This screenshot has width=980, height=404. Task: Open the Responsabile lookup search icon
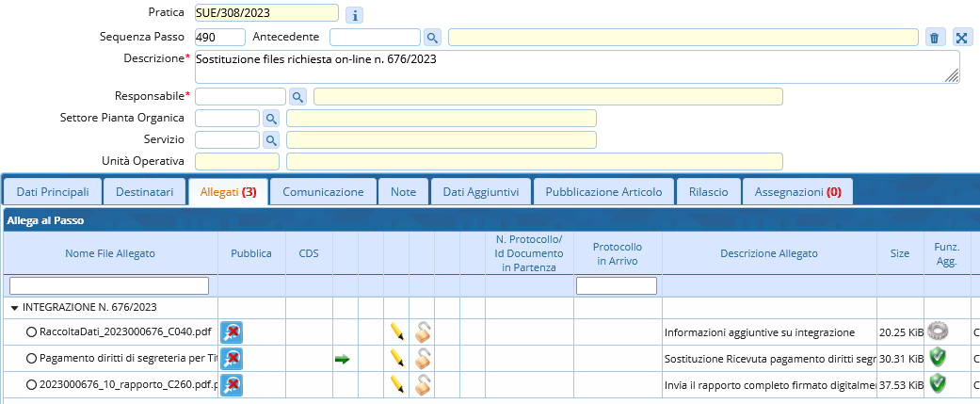pos(297,97)
